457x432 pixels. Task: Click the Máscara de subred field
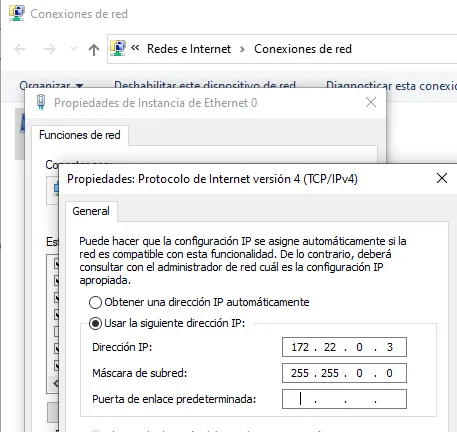(344, 373)
